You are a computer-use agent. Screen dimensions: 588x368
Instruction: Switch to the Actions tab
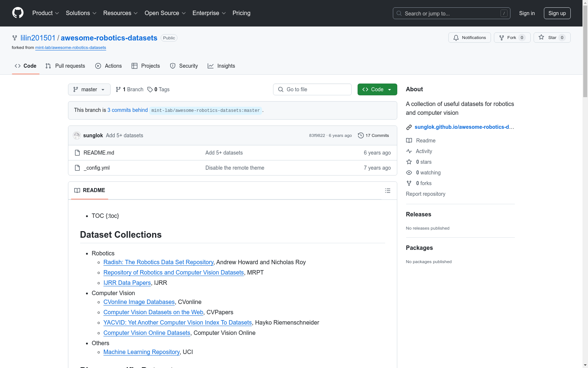108,66
